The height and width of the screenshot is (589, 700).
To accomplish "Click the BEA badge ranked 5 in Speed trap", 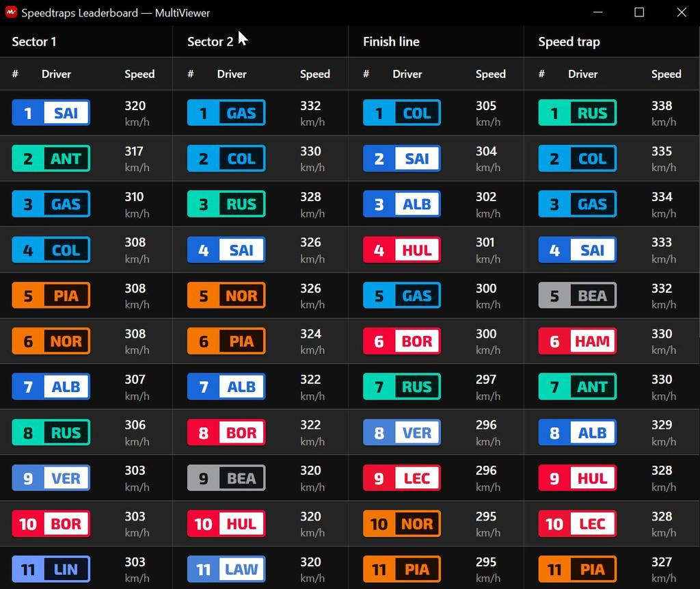I will 577,296.
